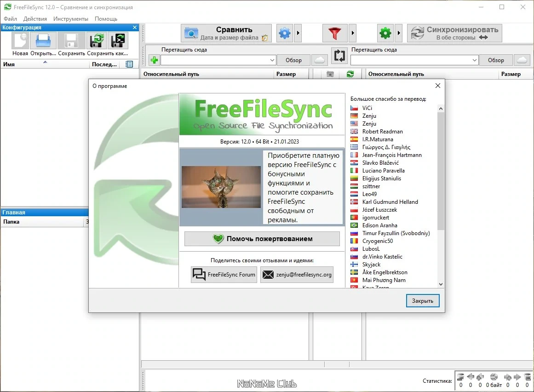Close the О программе dialog with X
Screen dimensions: 534x392
click(x=437, y=86)
